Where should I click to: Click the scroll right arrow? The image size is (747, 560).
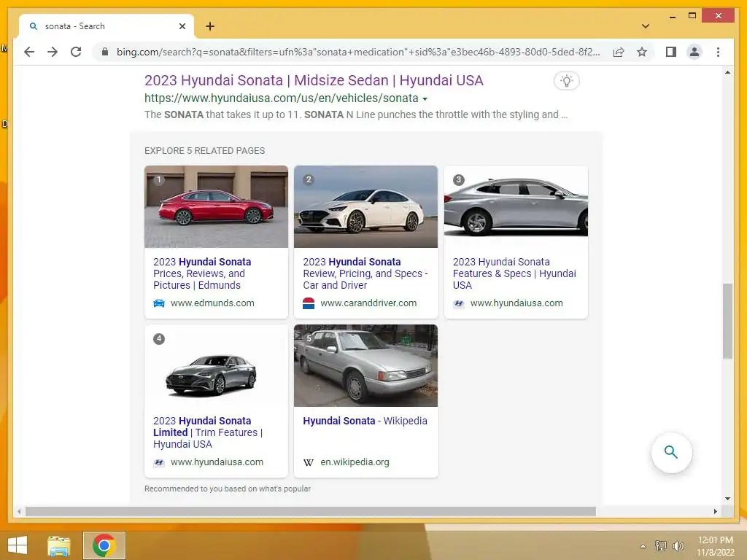coord(715,511)
